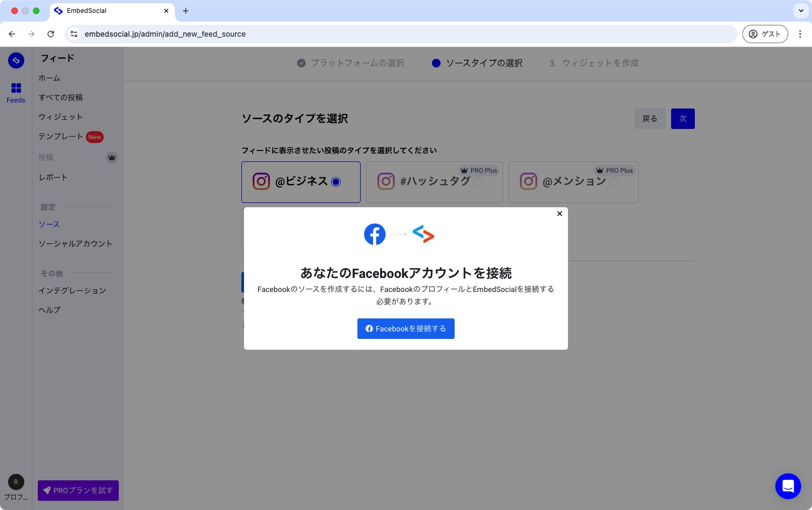View site information icon in address bar

point(74,34)
